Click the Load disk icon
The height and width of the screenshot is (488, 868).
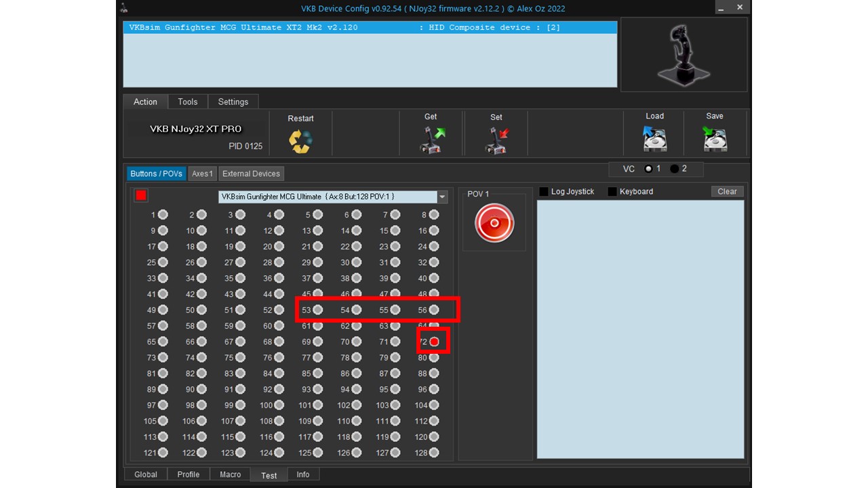coord(654,139)
